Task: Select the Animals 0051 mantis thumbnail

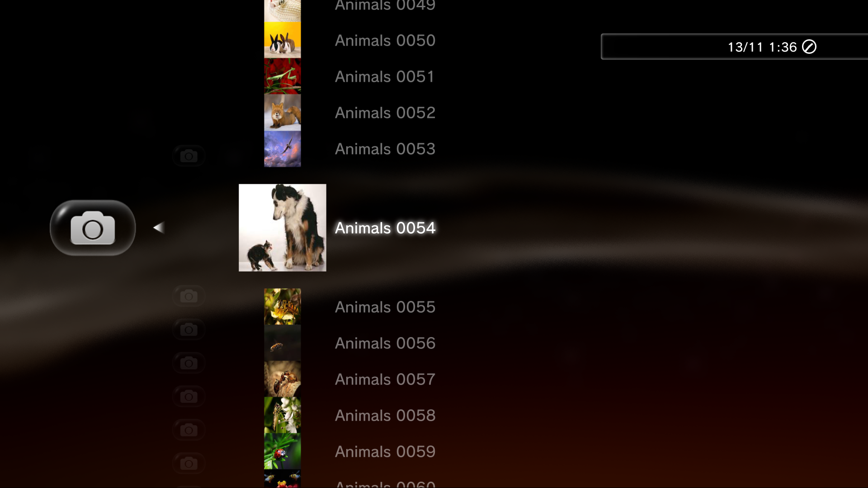Action: [x=283, y=76]
